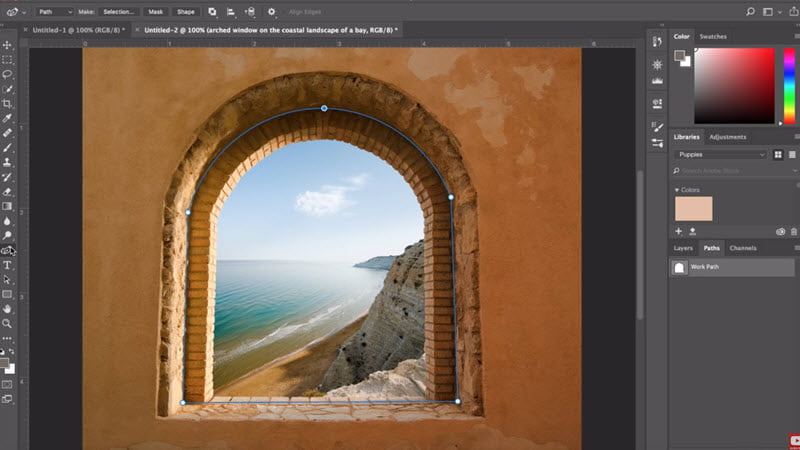Click the peach color swatch in Libraries

click(693, 208)
